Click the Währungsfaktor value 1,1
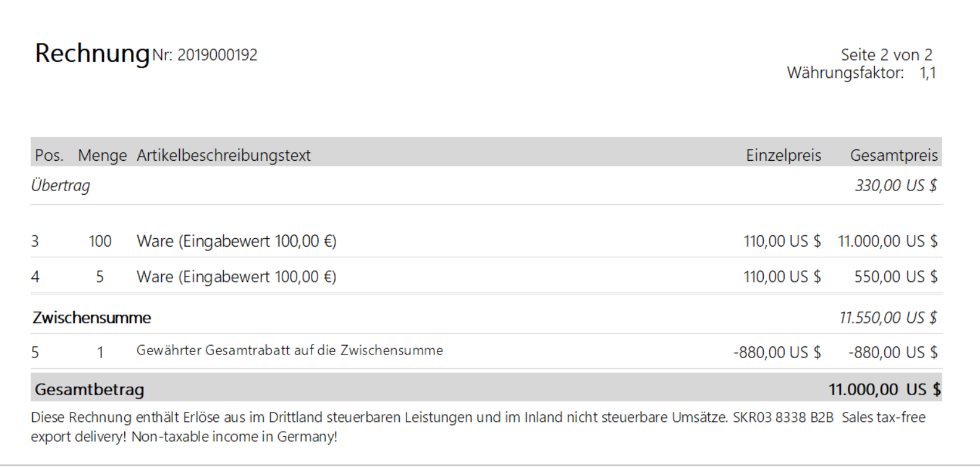980x467 pixels. [927, 73]
